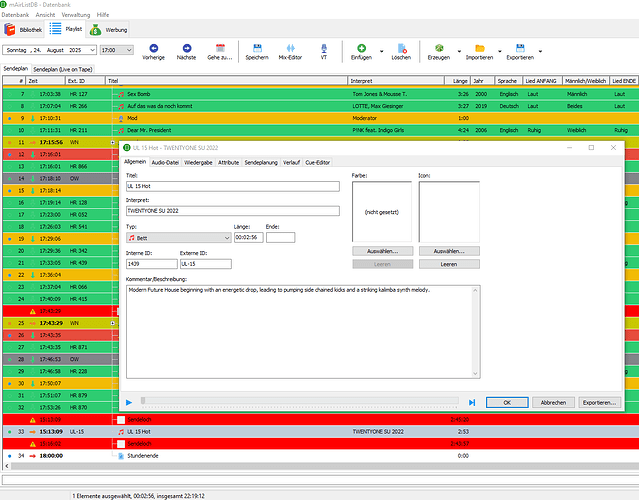This screenshot has width=639, height=500.
Task: Import a playlist with Importieren
Action: coord(479,52)
